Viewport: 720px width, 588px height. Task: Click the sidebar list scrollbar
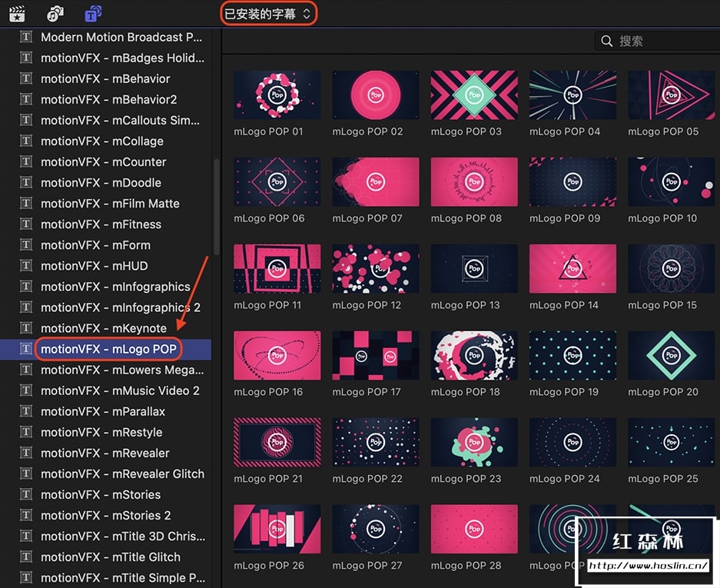click(x=216, y=207)
